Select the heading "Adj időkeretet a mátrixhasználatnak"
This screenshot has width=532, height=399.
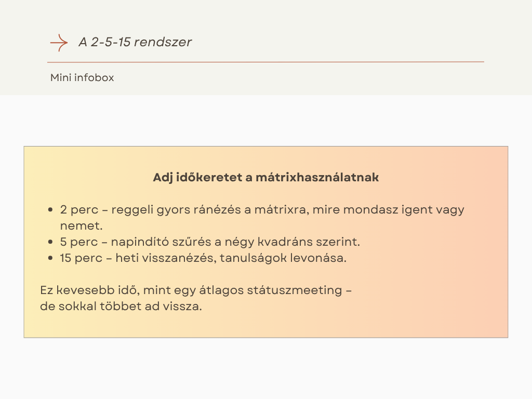[x=265, y=178]
